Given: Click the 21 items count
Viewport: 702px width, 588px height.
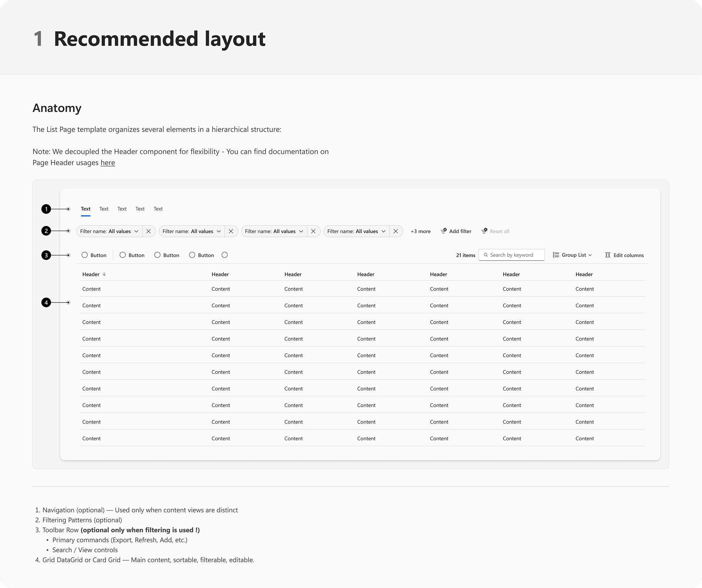Looking at the screenshot, I should pyautogui.click(x=466, y=255).
